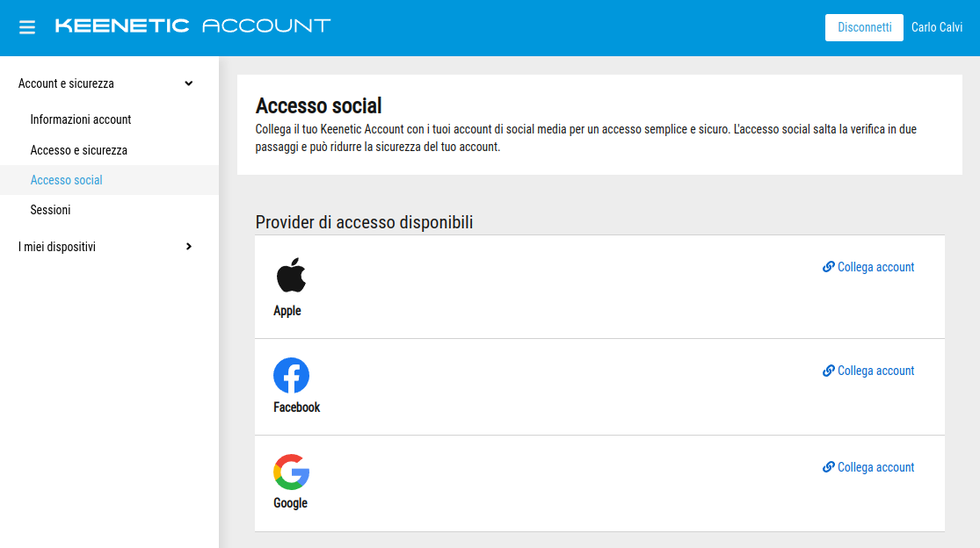Collapse the Account e sicurezza section
This screenshot has width=980, height=548.
[188, 83]
